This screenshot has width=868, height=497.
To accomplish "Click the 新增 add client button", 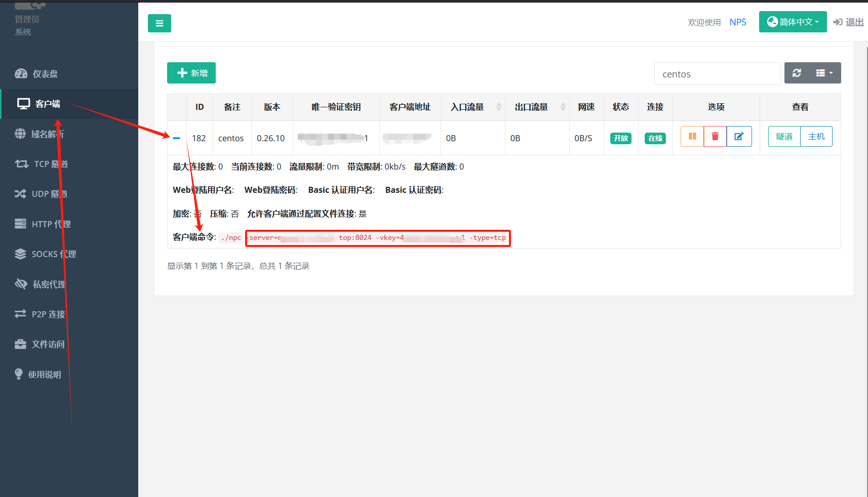I will [x=191, y=73].
